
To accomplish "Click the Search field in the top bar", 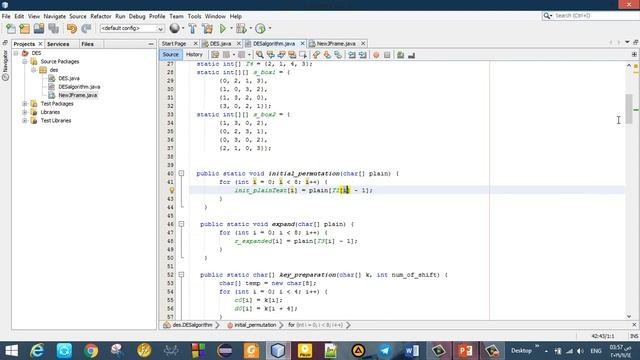I will (594, 16).
